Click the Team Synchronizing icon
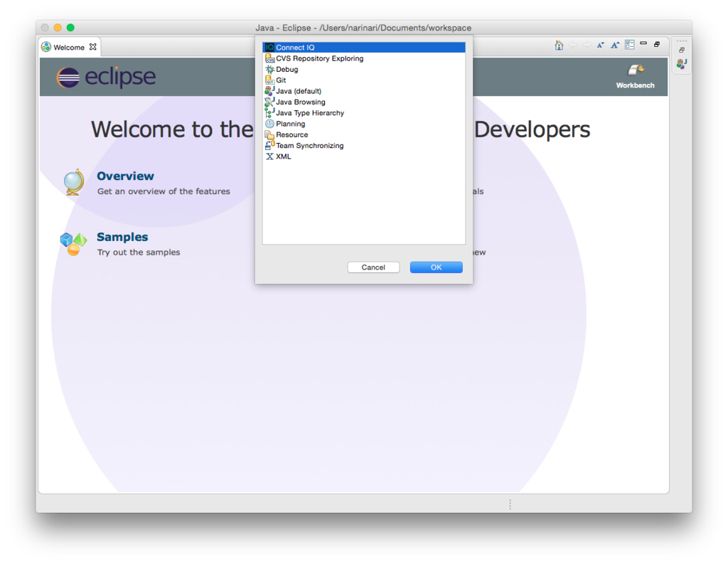The image size is (728, 564). (269, 146)
